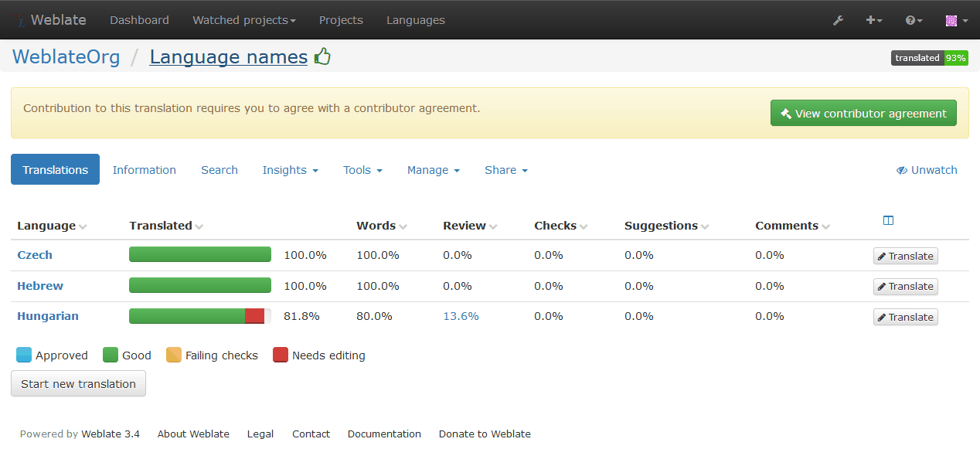Click the Hebrew translation progress bar
This screenshot has height=449, width=980.
200,285
